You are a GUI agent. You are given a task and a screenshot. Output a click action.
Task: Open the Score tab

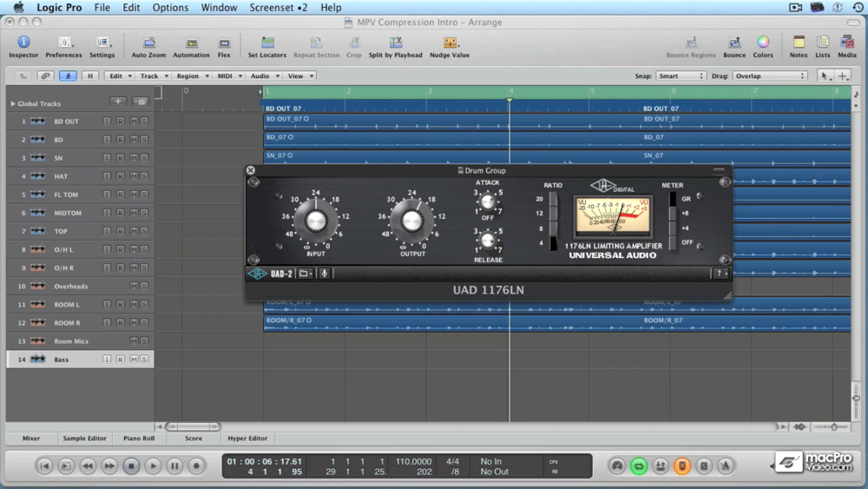pyautogui.click(x=194, y=438)
